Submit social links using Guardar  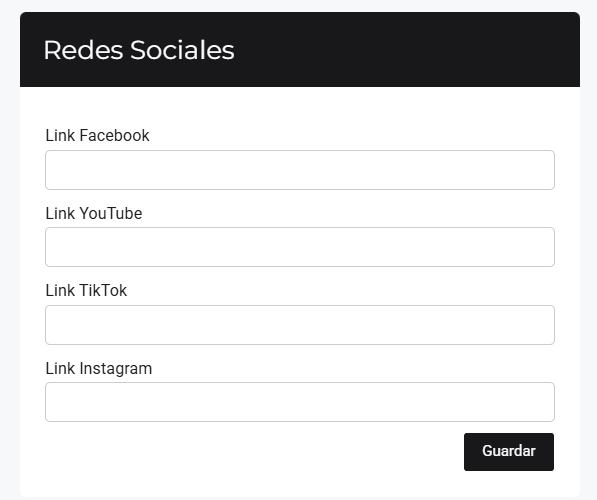509,452
